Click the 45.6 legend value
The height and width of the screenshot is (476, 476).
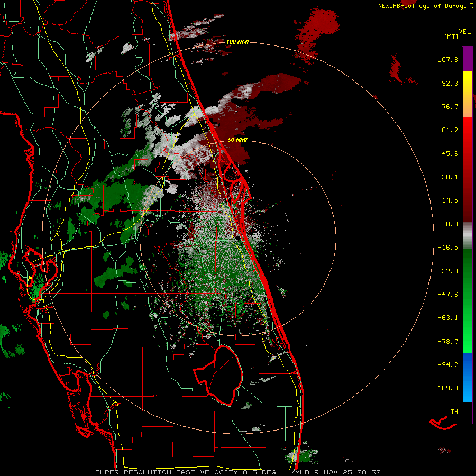450,153
